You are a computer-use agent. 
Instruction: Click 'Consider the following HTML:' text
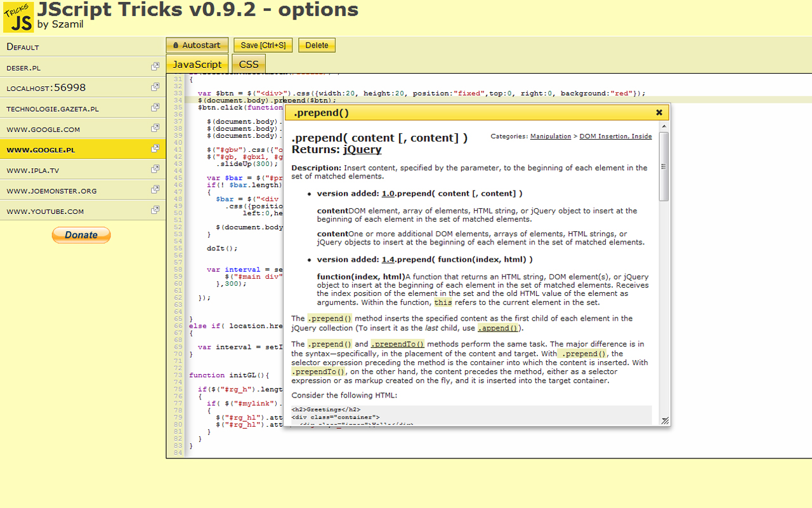point(344,395)
